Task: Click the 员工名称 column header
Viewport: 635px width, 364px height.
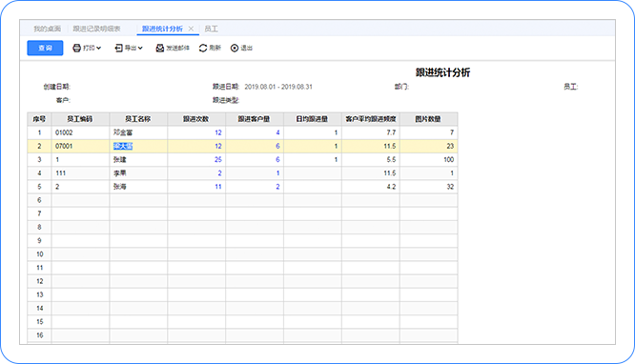Action: pyautogui.click(x=138, y=119)
